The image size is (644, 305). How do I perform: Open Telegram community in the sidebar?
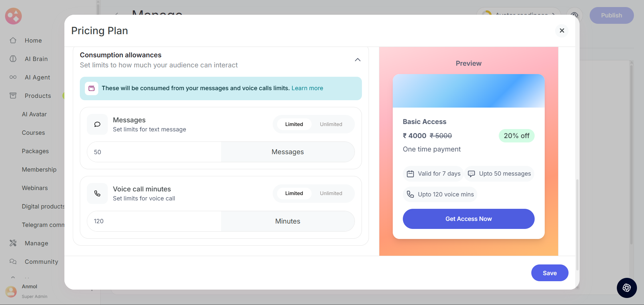coord(43,225)
